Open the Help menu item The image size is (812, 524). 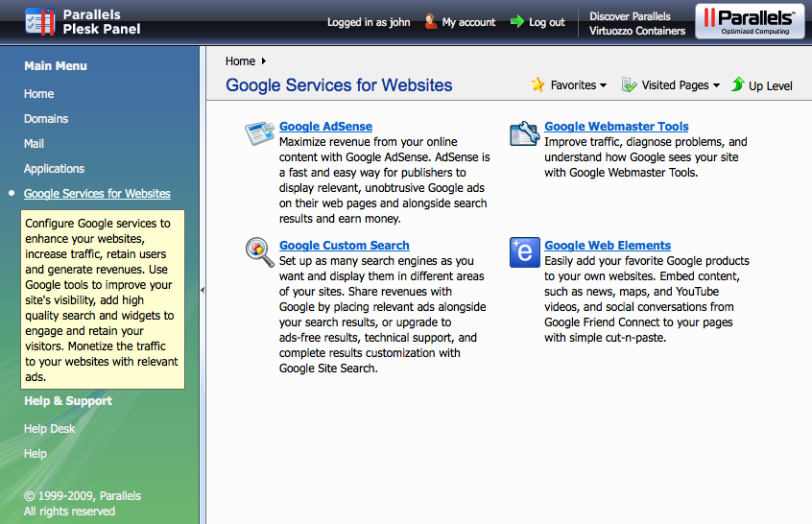click(36, 454)
